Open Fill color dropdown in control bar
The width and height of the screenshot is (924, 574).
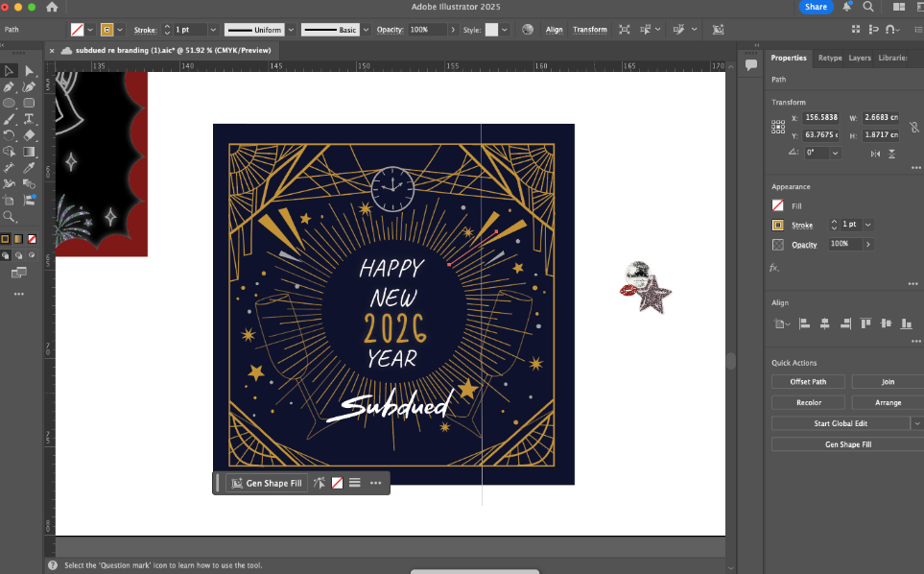[x=90, y=30]
